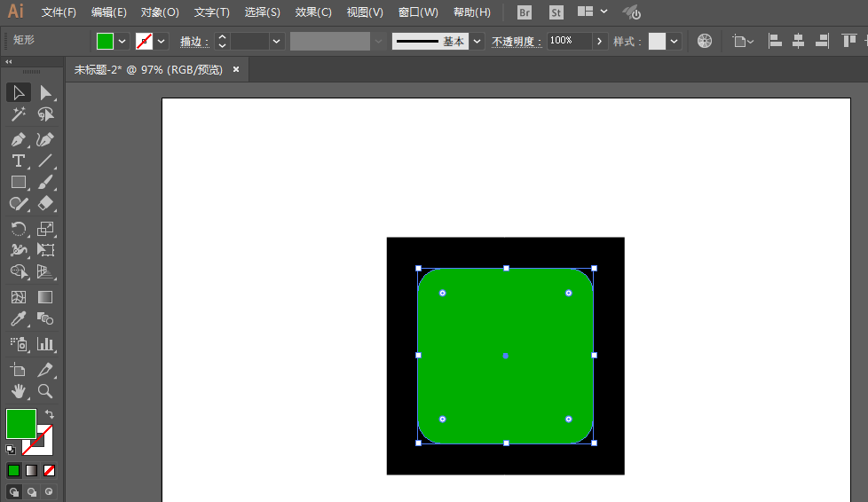The width and height of the screenshot is (868, 502).
Task: Select the Hand tool
Action: click(x=19, y=391)
